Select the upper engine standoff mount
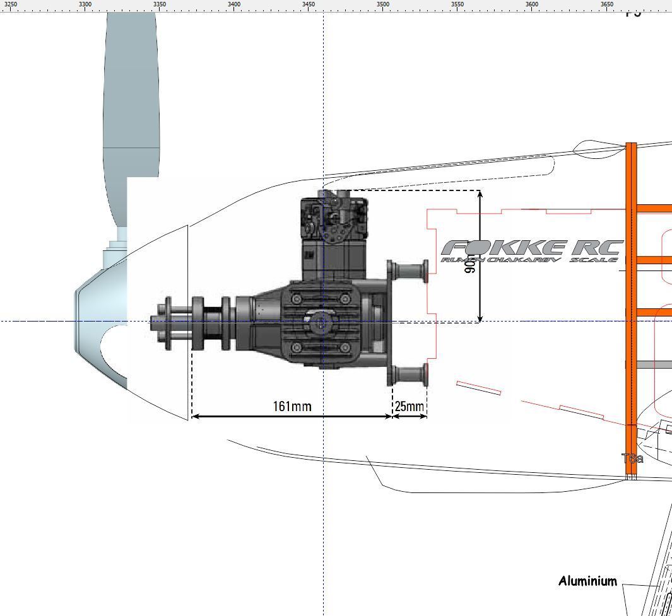 (409, 272)
